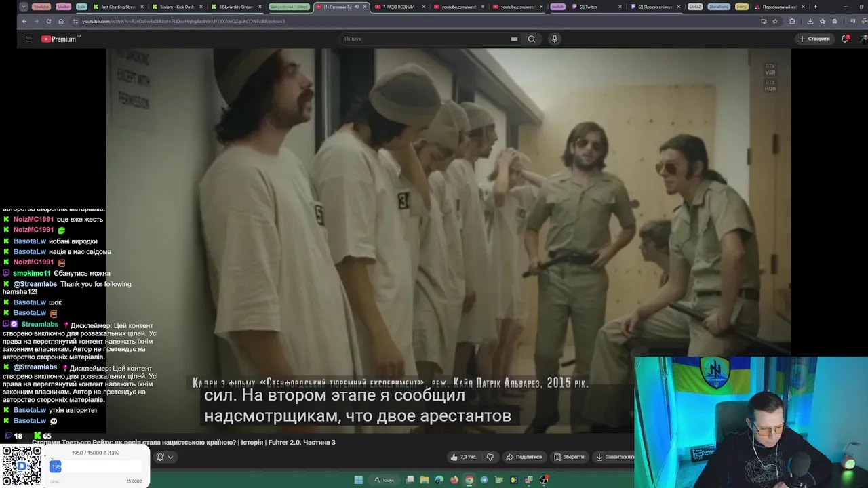Open the Dota2 tab group
Screen dimensions: 868x488
click(x=694, y=7)
